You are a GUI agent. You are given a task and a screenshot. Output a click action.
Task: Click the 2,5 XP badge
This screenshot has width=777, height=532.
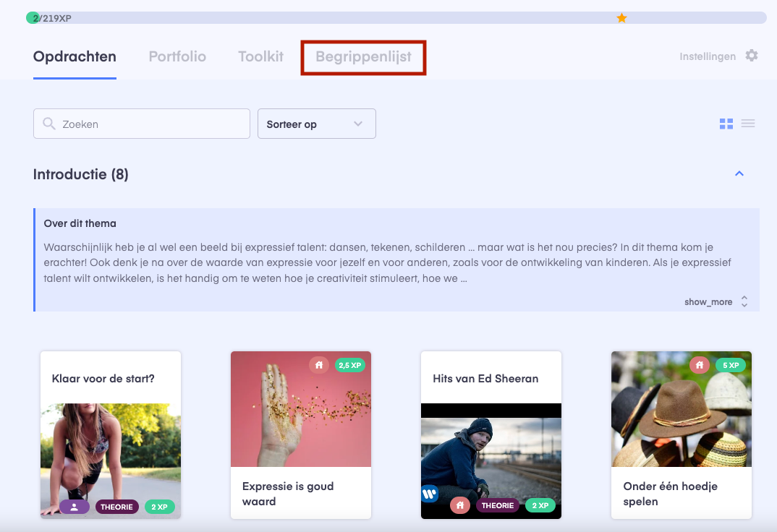click(x=350, y=365)
